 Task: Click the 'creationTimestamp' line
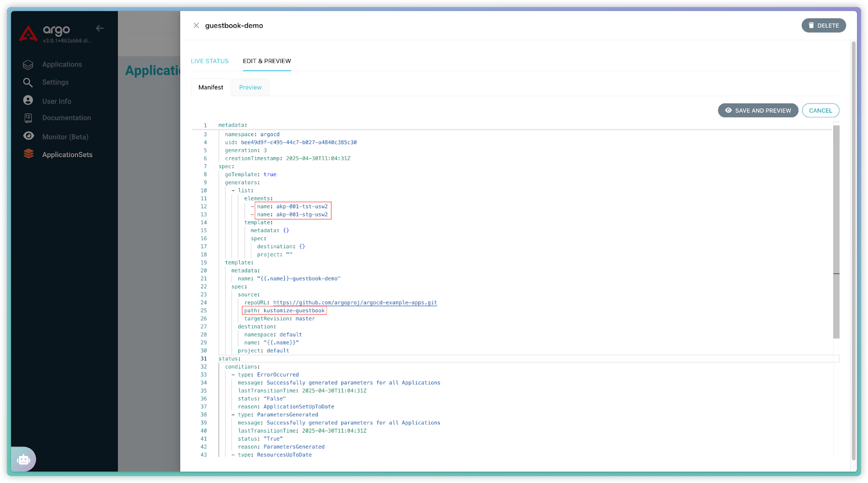coord(288,158)
